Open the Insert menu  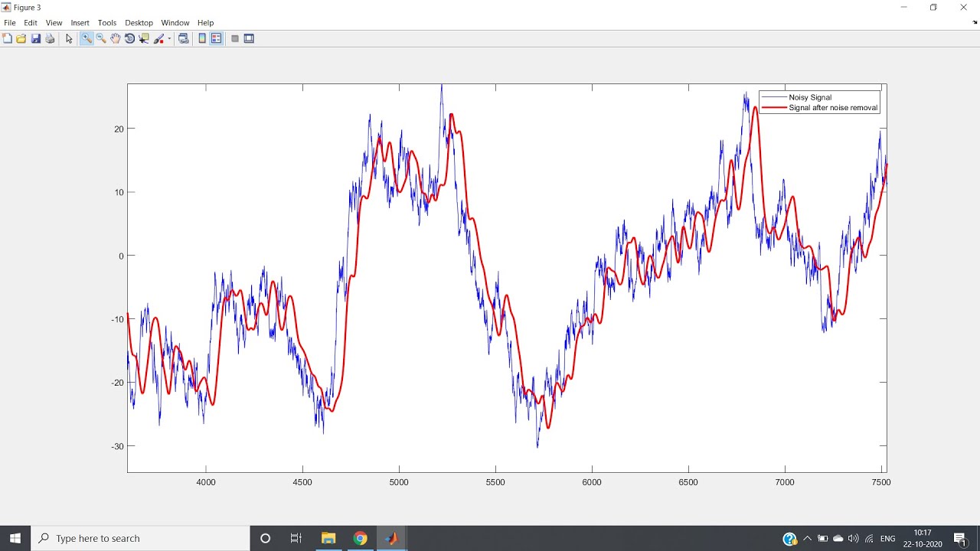pyautogui.click(x=80, y=23)
